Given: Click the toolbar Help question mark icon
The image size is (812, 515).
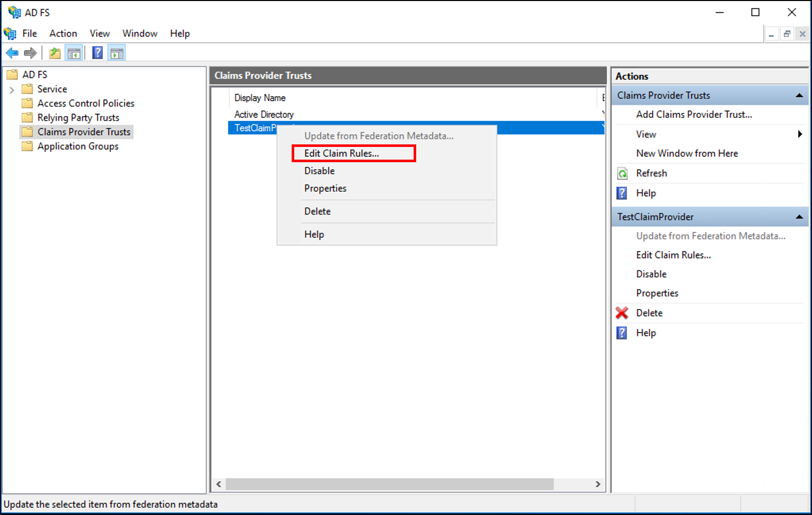Looking at the screenshot, I should click(98, 53).
